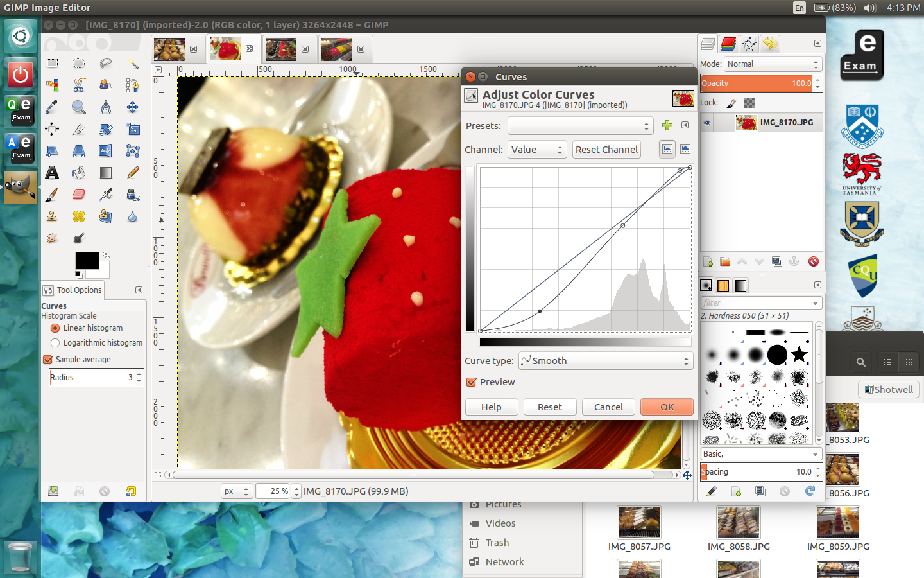Open the Channel dropdown showing Value
924x578 pixels.
[537, 150]
